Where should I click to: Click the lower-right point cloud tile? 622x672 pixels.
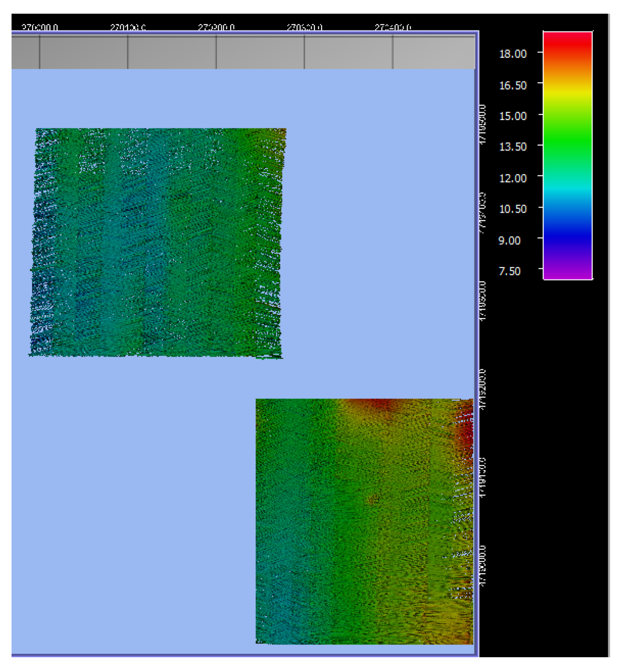click(x=364, y=521)
